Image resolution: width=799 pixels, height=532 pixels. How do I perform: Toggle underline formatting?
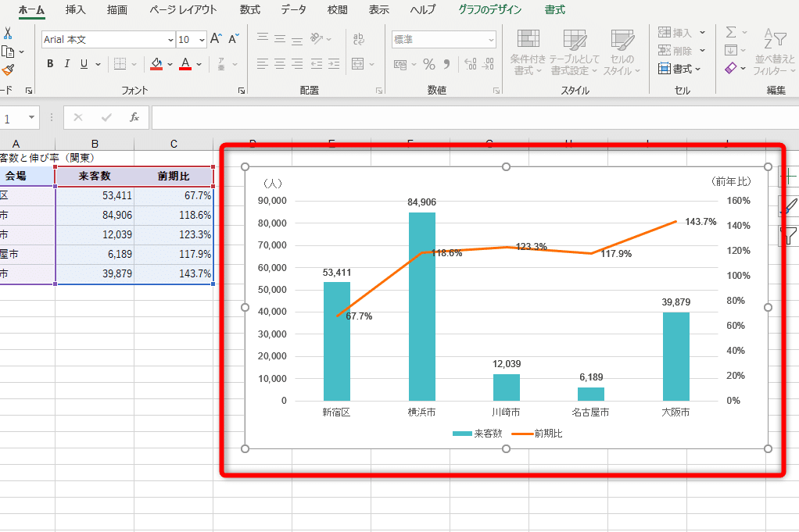83,64
